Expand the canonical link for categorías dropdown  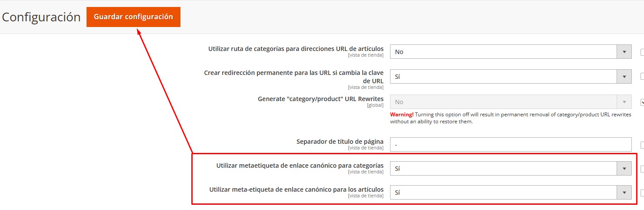pos(511,169)
